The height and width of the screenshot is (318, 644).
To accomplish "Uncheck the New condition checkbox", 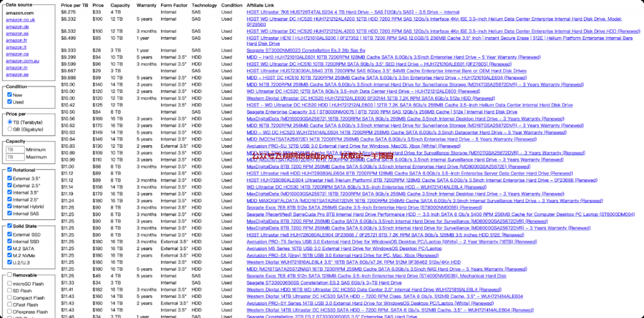I will click(x=9, y=95).
